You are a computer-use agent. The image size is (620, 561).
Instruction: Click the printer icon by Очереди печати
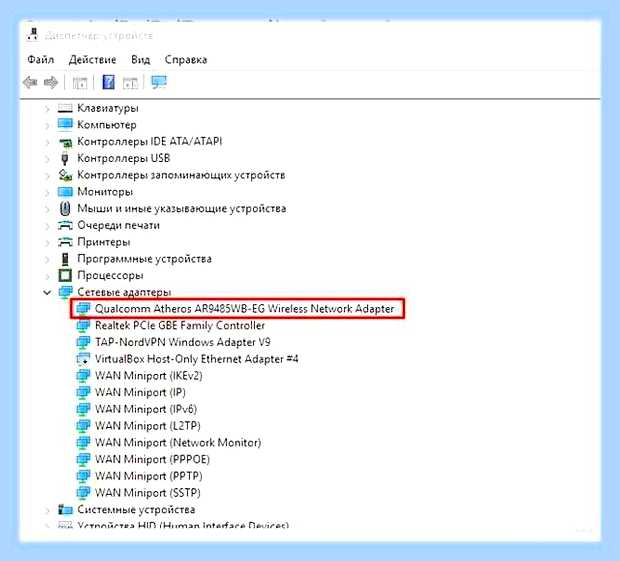(65, 225)
